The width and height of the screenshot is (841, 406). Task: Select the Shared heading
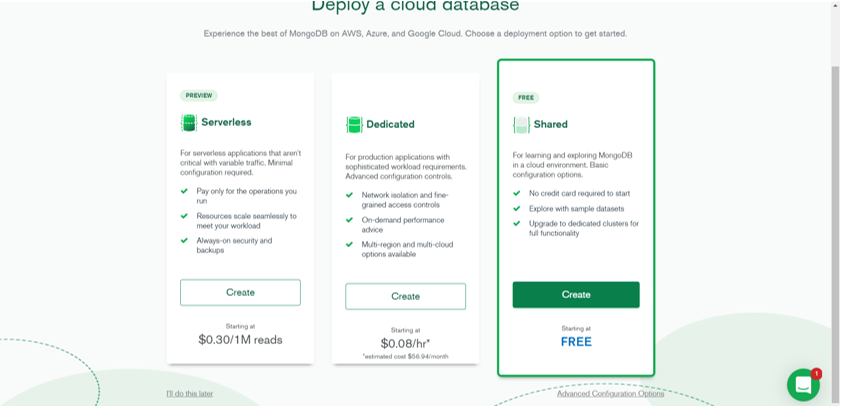[550, 124]
